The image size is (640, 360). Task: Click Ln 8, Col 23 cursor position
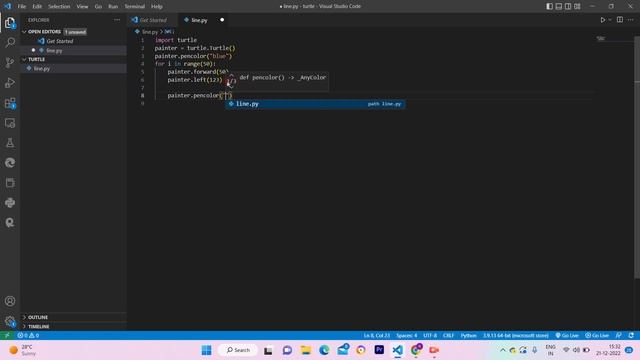point(377,336)
